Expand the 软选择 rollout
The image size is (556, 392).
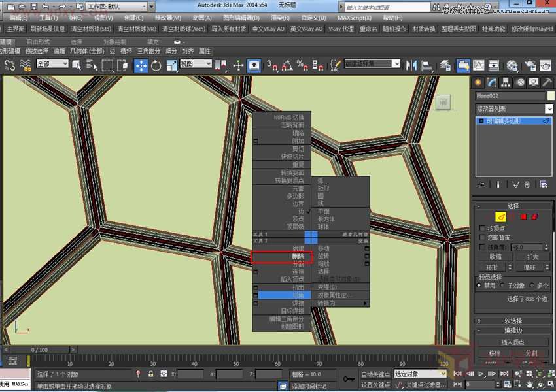513,321
